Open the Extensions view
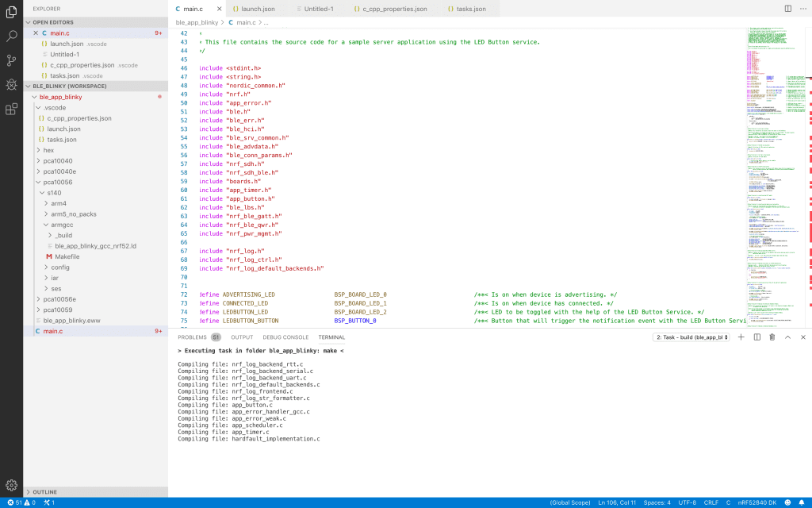 tap(11, 109)
